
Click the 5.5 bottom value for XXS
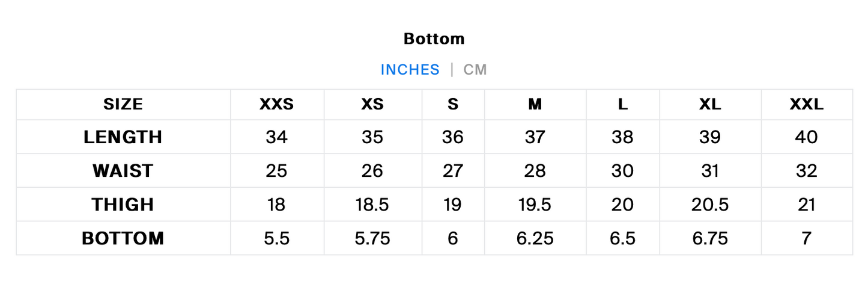pyautogui.click(x=276, y=238)
